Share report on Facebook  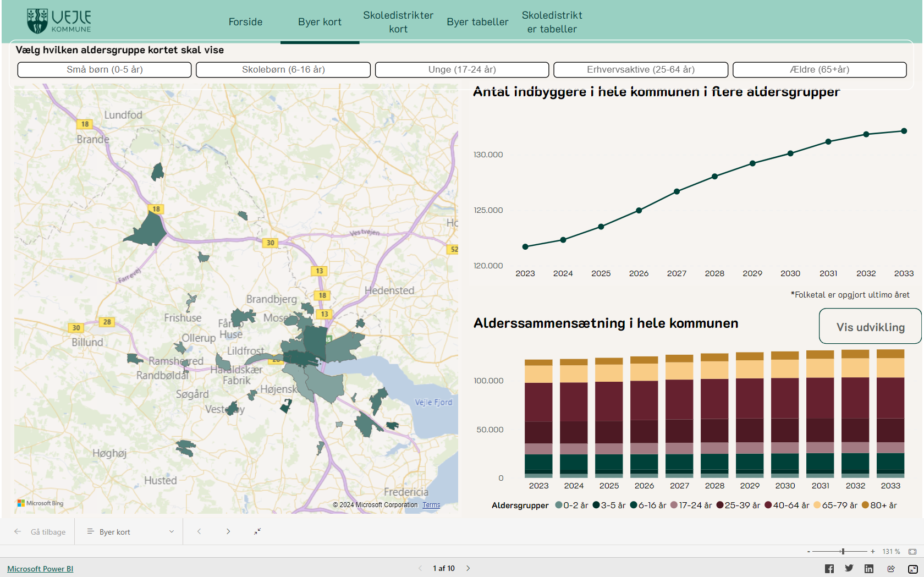tap(829, 569)
